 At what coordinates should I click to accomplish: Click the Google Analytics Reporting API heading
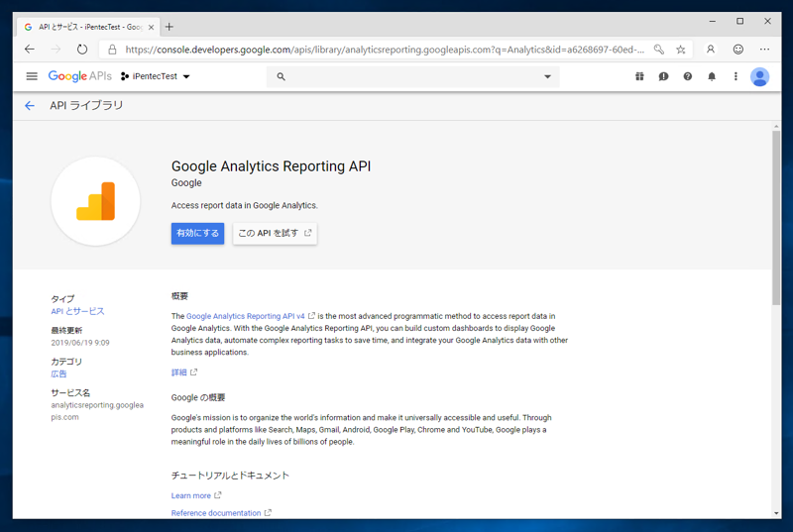click(x=271, y=166)
